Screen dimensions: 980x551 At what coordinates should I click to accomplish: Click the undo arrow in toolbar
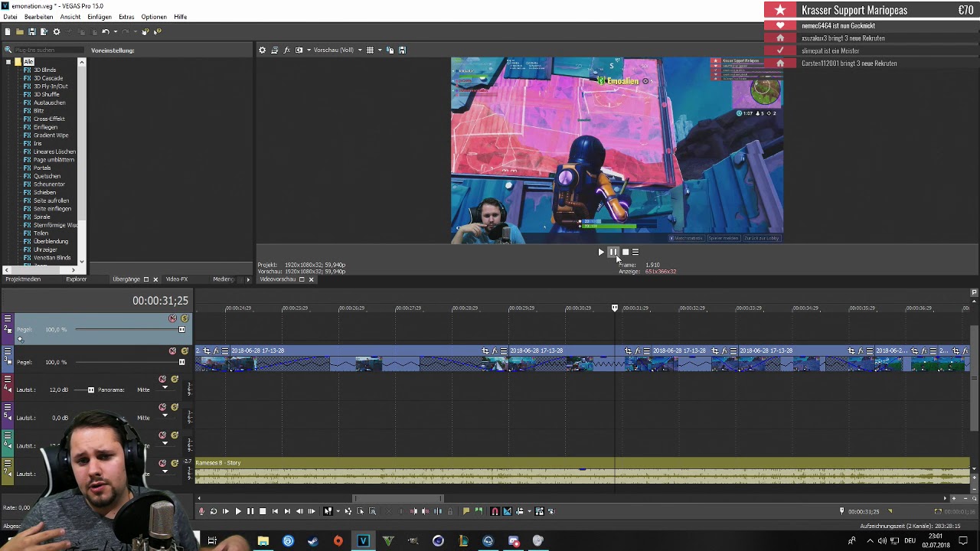(x=106, y=31)
